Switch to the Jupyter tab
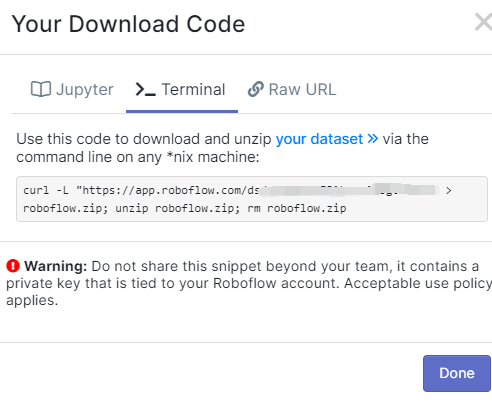The image size is (492, 403). 72,89
